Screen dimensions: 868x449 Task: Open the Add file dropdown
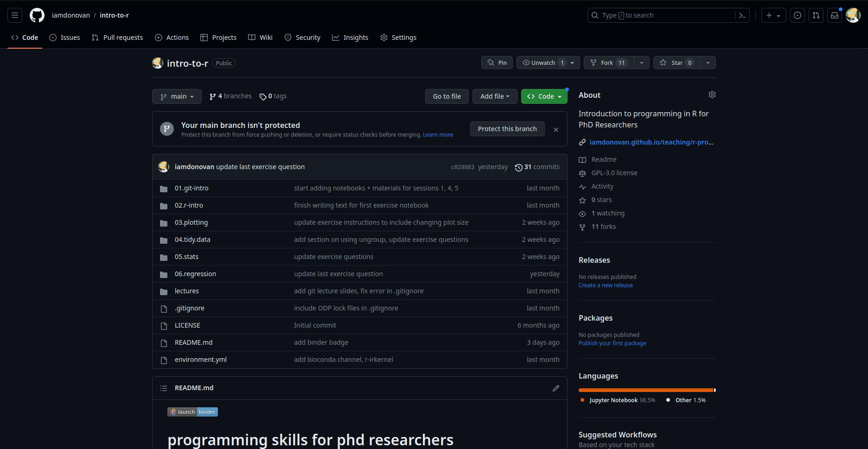[494, 96]
